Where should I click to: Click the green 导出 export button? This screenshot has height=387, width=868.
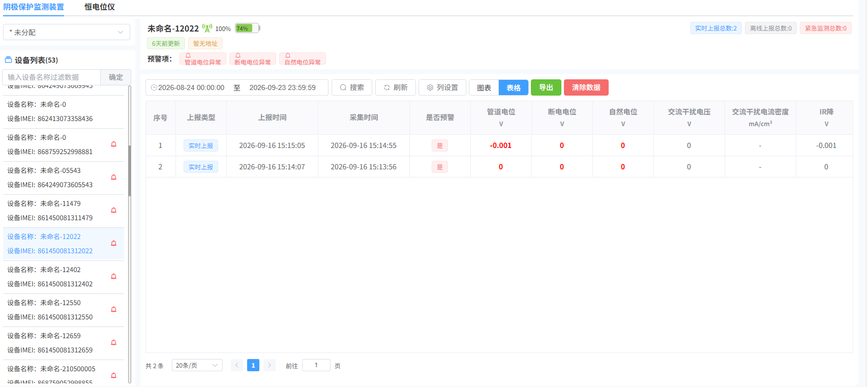pyautogui.click(x=546, y=87)
